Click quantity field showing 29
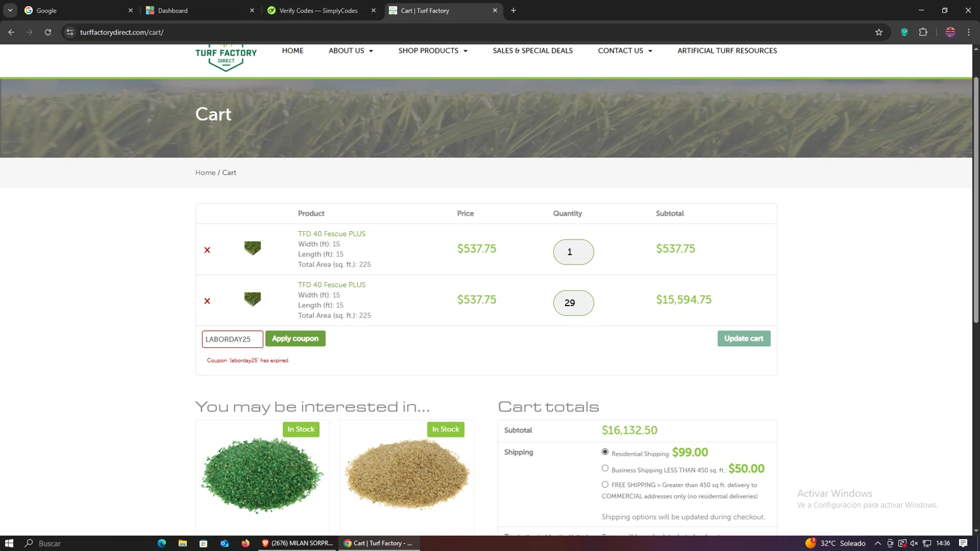This screenshot has height=551, width=980. [x=574, y=303]
